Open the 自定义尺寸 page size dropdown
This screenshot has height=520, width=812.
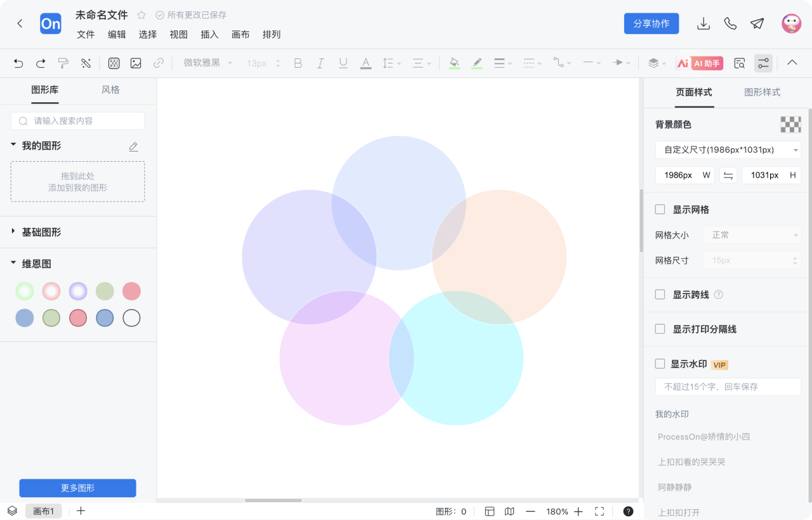(x=728, y=150)
